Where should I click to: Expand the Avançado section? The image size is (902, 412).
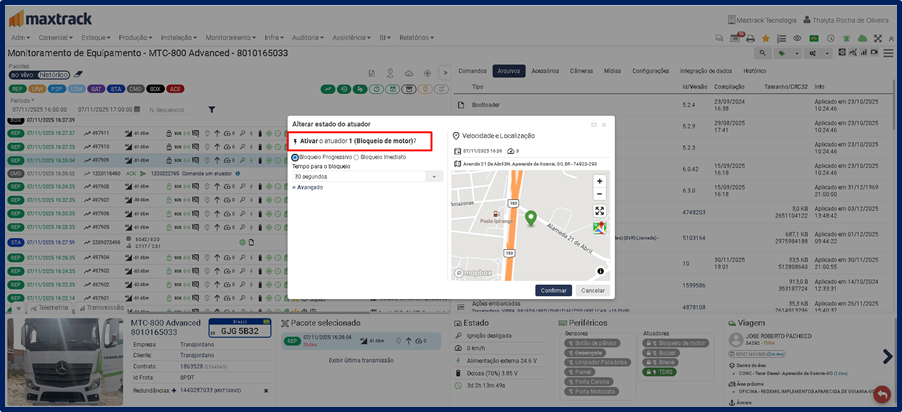click(x=309, y=187)
